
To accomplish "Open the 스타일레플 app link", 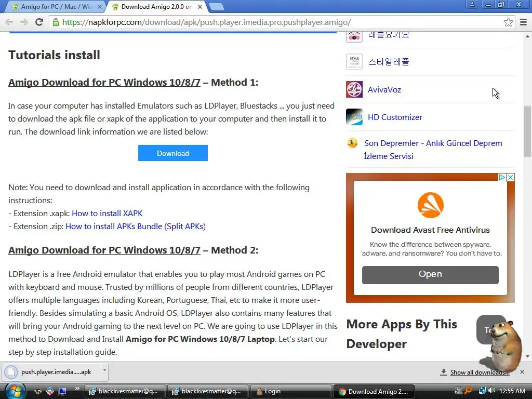I will click(389, 62).
